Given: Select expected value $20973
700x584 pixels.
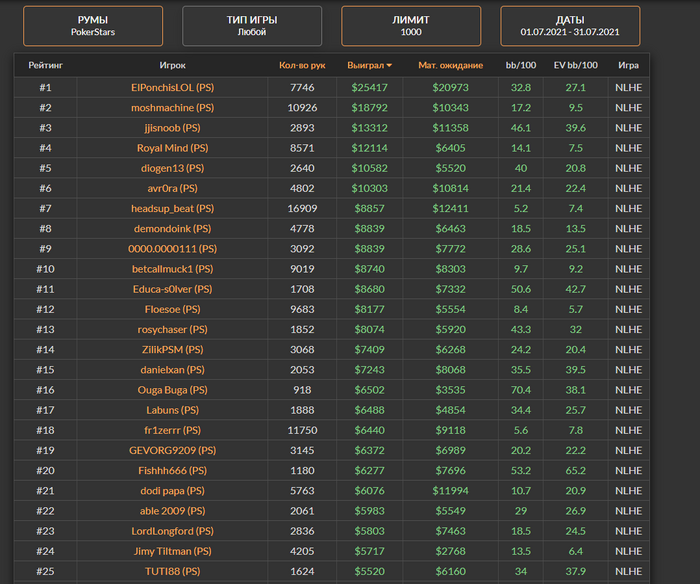Looking at the screenshot, I should (x=450, y=88).
